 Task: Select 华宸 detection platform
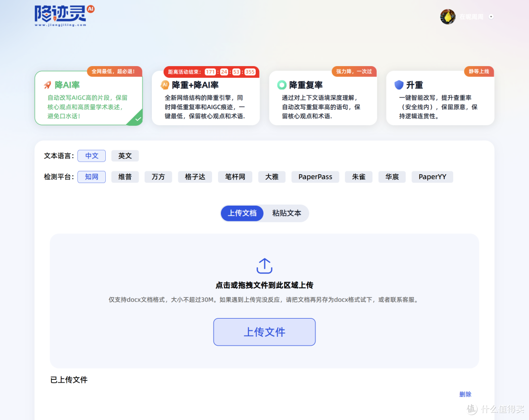click(x=392, y=177)
